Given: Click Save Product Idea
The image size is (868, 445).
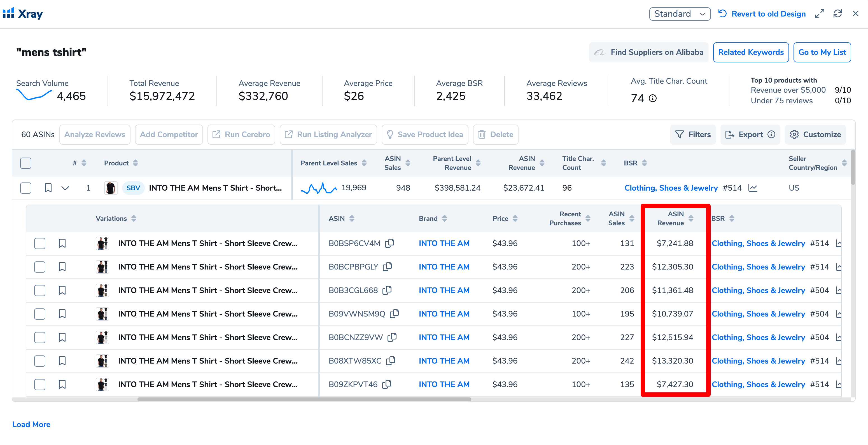Looking at the screenshot, I should (x=425, y=134).
